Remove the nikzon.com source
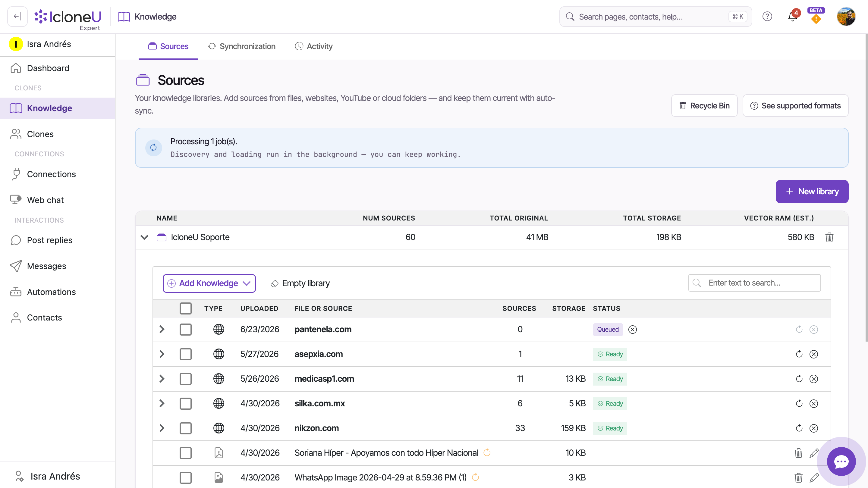868x488 pixels. 813,428
